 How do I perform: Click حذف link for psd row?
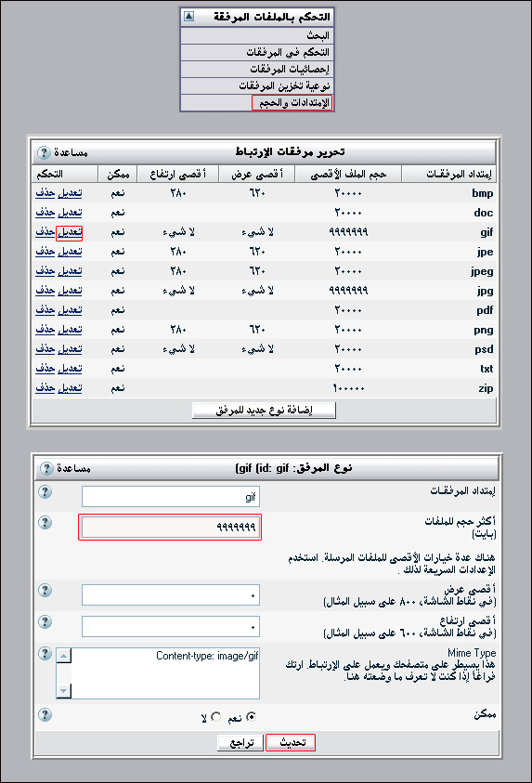(45, 348)
